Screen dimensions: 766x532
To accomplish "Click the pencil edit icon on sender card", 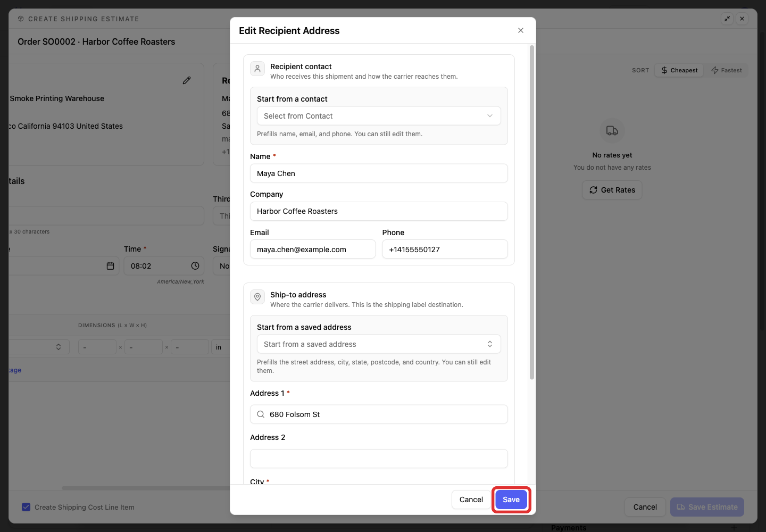I will tap(187, 80).
